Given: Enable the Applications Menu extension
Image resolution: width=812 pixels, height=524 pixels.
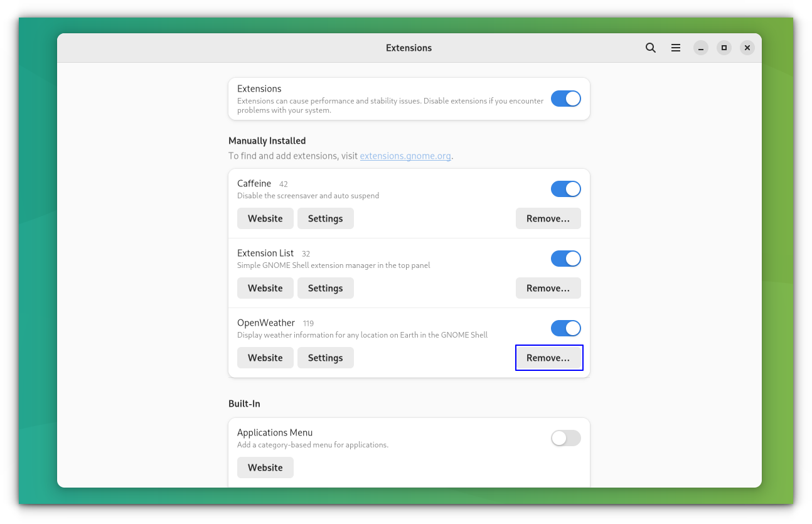Looking at the screenshot, I should click(565, 438).
